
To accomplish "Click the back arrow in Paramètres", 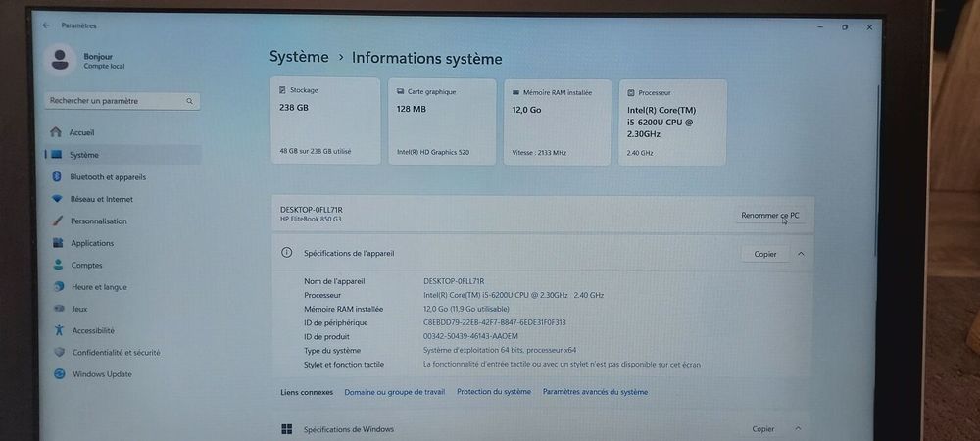I will point(46,25).
